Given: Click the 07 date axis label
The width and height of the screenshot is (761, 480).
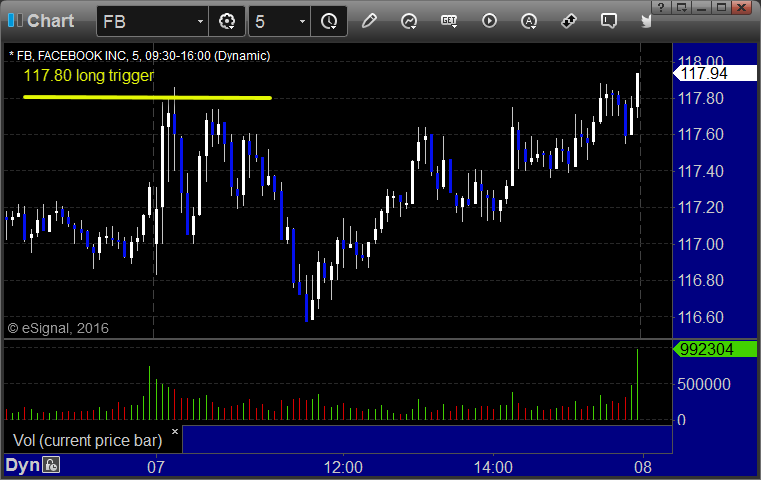Looking at the screenshot, I should click(156, 467).
